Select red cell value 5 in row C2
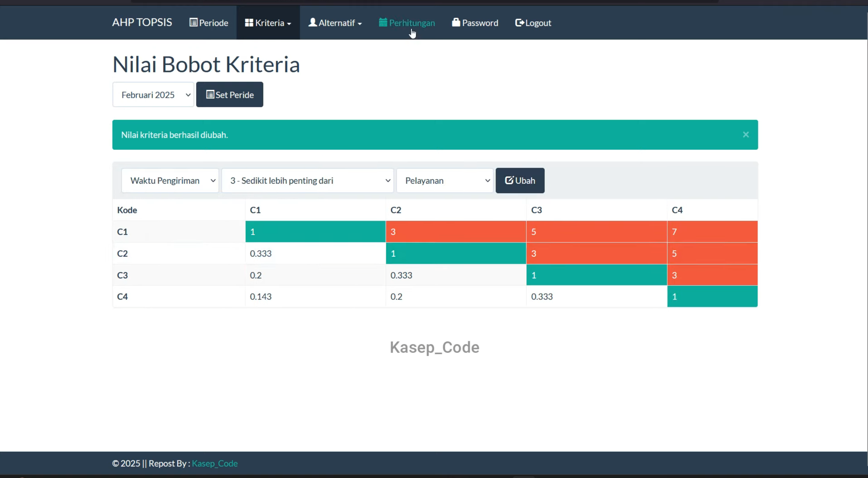868x478 pixels. [x=712, y=253]
